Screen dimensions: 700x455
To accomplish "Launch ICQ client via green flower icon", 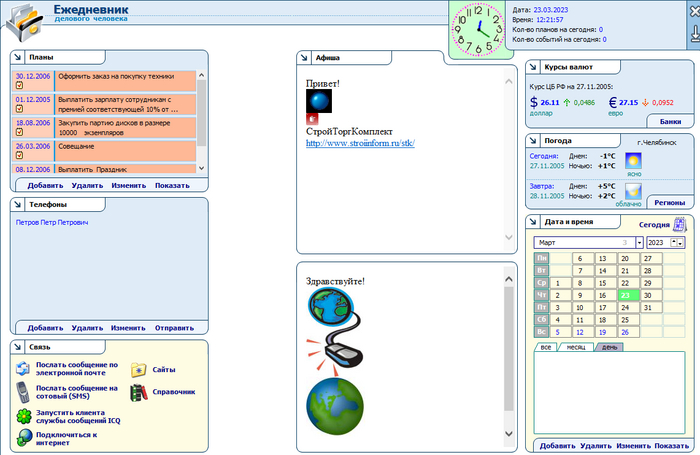I will click(24, 415).
